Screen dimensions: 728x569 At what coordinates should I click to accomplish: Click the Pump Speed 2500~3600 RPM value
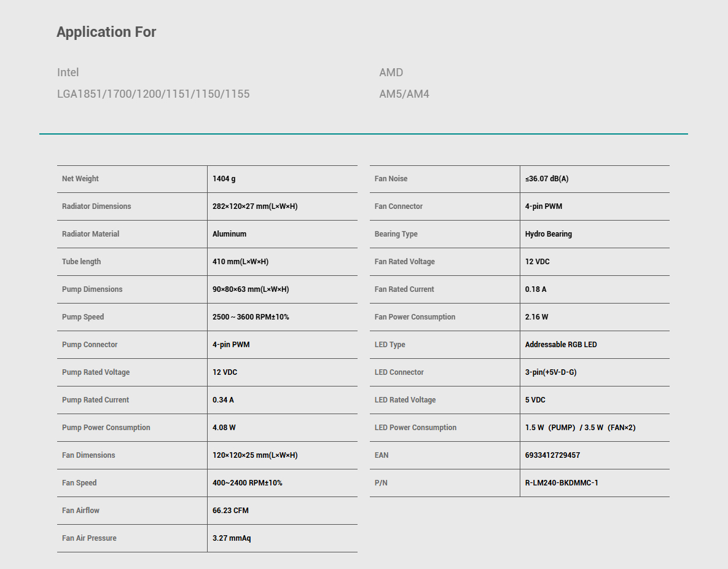pyautogui.click(x=251, y=317)
